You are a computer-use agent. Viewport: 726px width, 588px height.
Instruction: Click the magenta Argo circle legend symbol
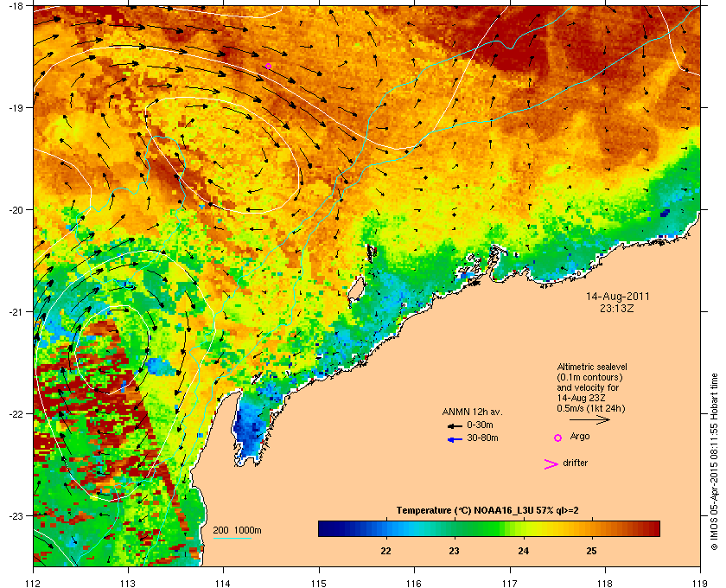[558, 438]
